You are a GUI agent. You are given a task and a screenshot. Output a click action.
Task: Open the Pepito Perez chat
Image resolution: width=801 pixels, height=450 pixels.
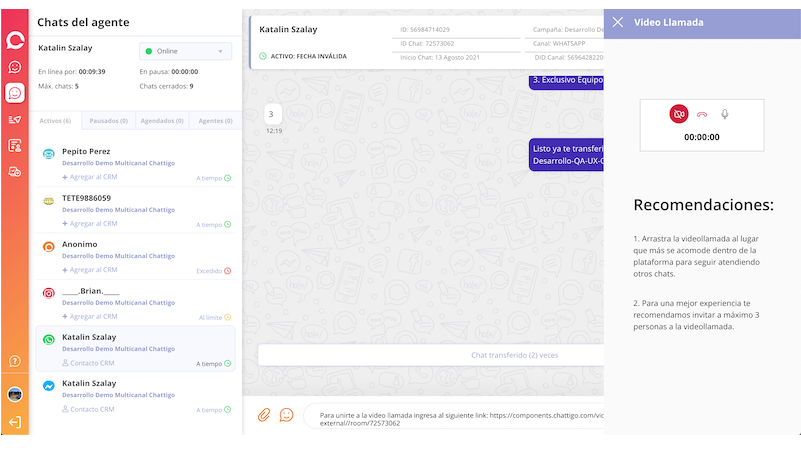coord(135,163)
